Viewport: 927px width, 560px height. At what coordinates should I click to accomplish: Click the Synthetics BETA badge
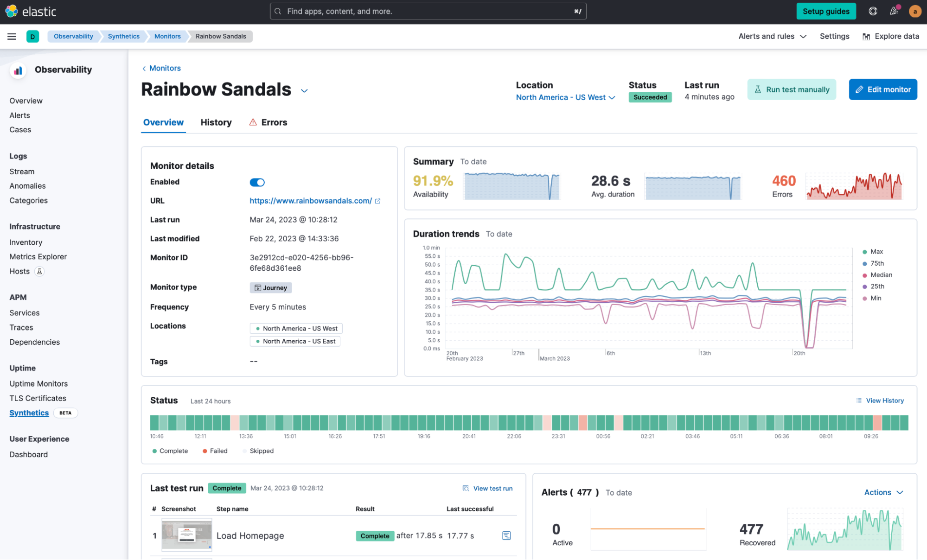pos(65,413)
